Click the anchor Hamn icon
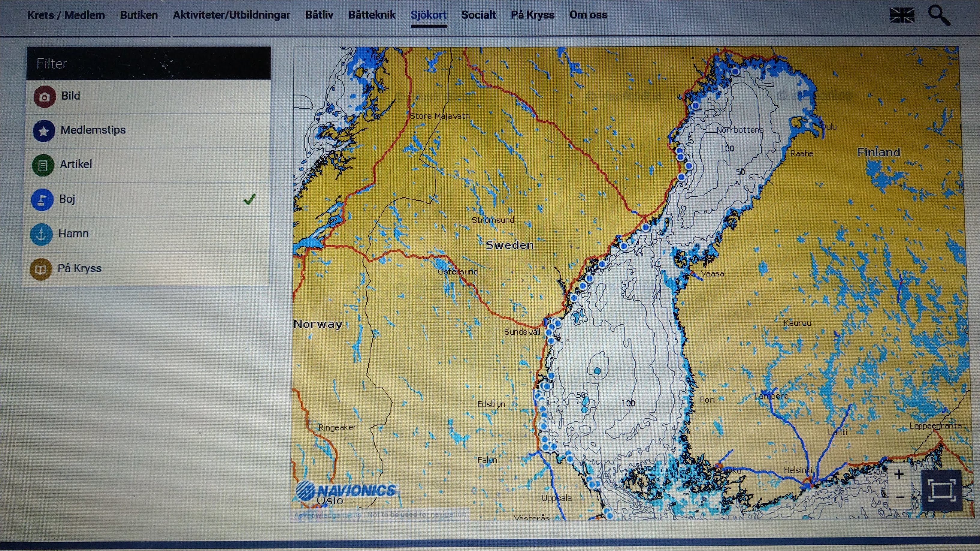The height and width of the screenshot is (551, 980). 41,234
